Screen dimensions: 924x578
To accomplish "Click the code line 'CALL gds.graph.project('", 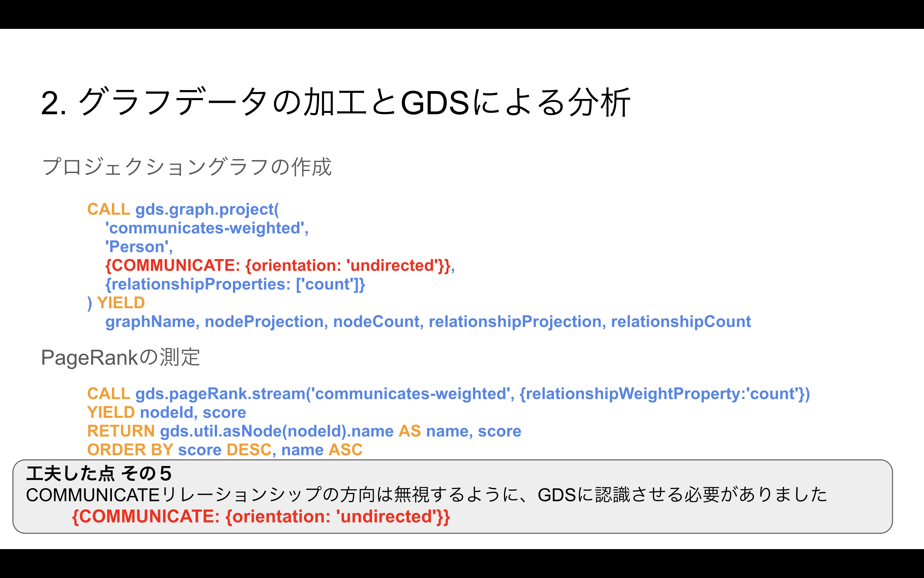I will coord(183,209).
